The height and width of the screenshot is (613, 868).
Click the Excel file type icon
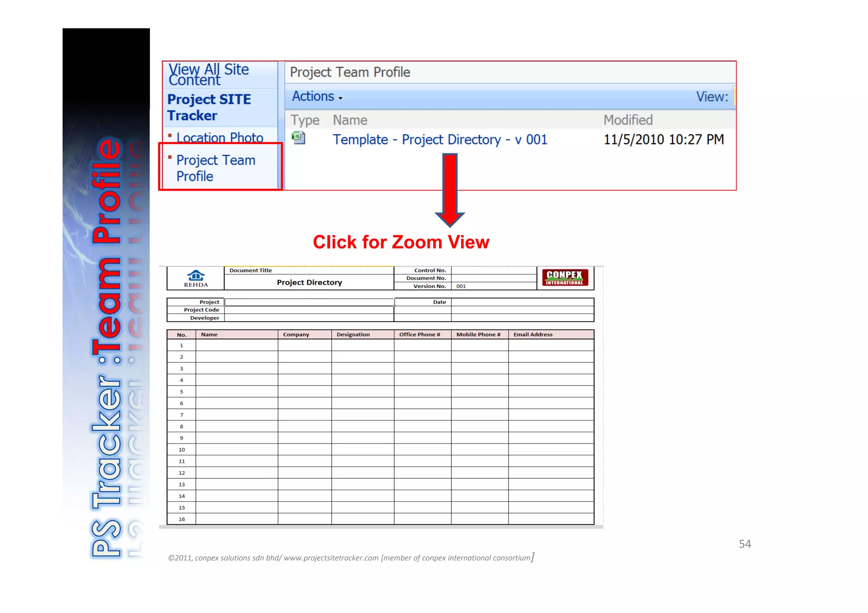(x=298, y=138)
